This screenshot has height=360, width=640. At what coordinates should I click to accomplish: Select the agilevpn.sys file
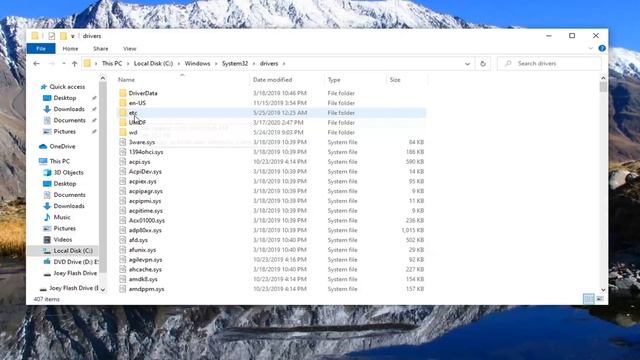[x=145, y=260]
